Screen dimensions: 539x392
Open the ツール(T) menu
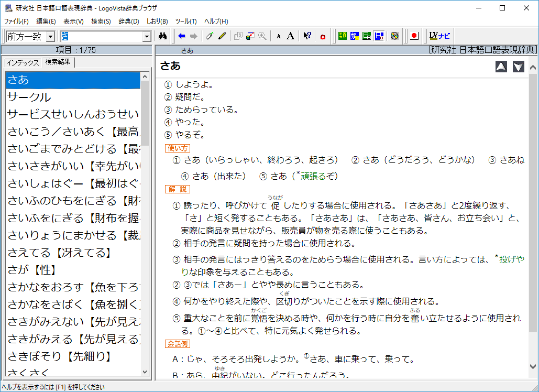tap(186, 21)
